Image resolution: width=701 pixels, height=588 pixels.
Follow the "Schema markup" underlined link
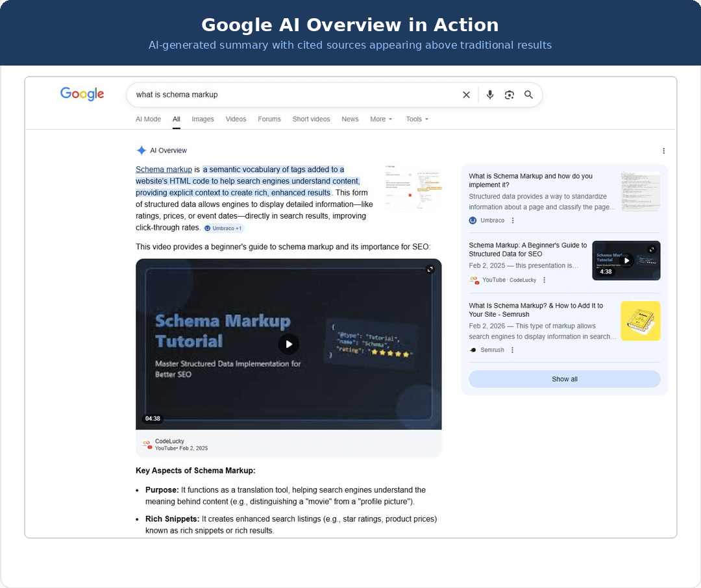164,169
